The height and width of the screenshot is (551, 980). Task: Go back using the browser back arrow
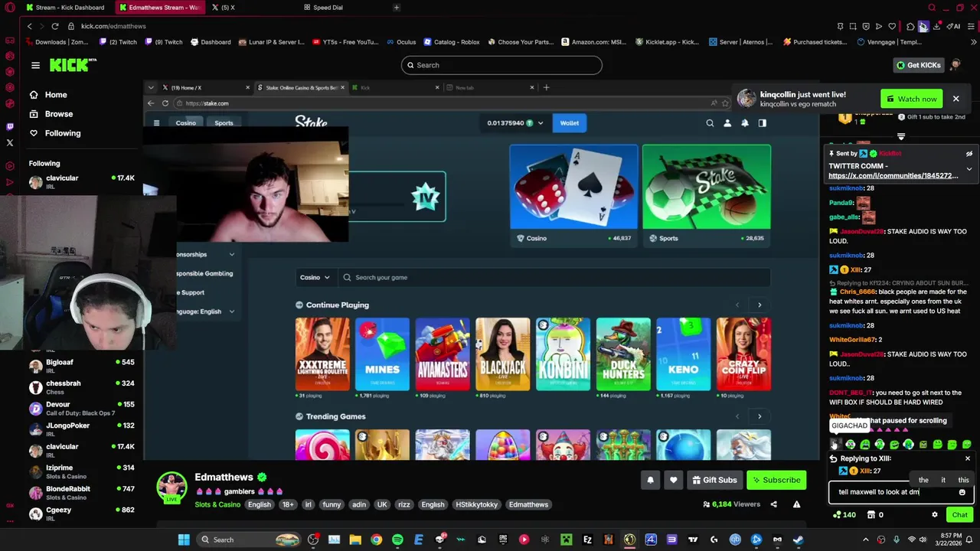pyautogui.click(x=30, y=26)
